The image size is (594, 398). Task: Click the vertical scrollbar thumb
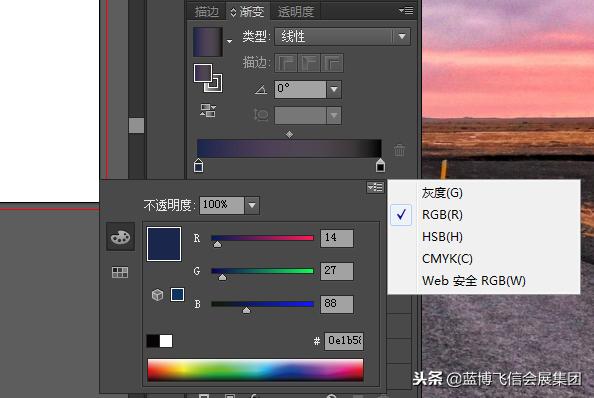tap(136, 126)
